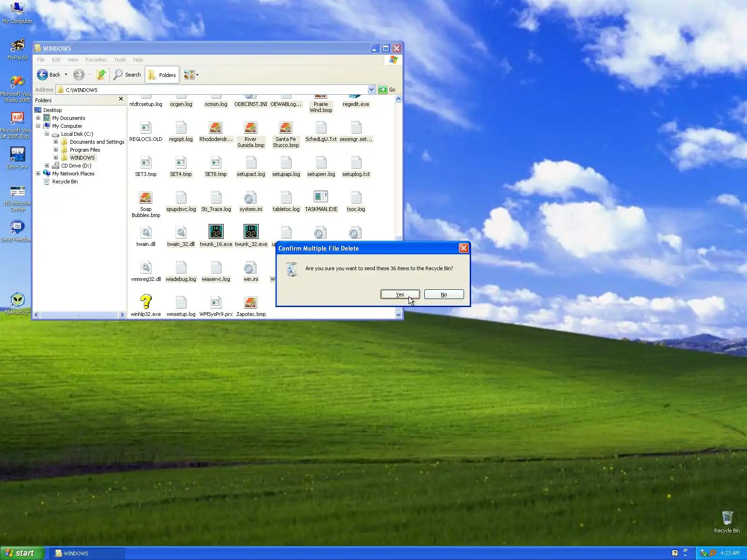Open the Edit menu
The width and height of the screenshot is (747, 560).
coord(56,60)
